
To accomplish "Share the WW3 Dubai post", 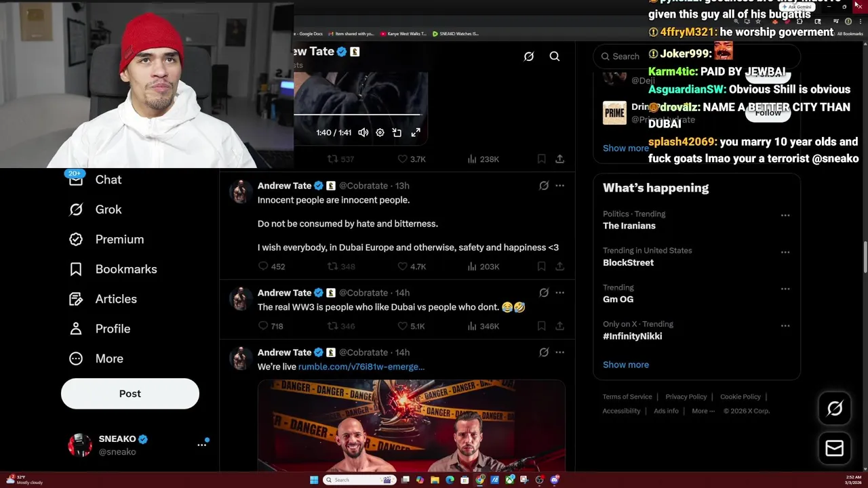I will (559, 326).
